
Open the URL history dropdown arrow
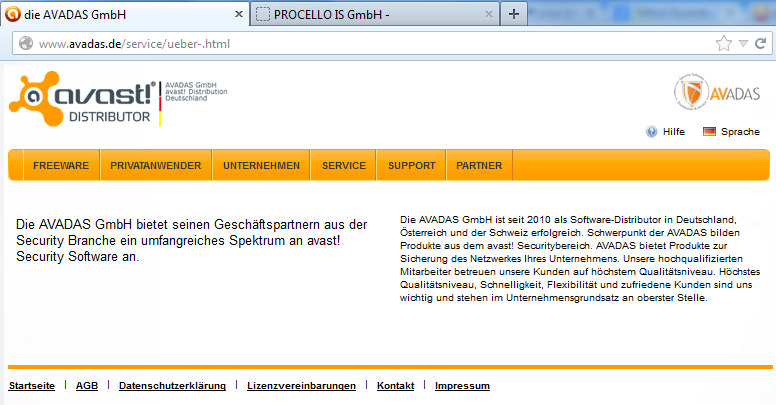coord(743,44)
